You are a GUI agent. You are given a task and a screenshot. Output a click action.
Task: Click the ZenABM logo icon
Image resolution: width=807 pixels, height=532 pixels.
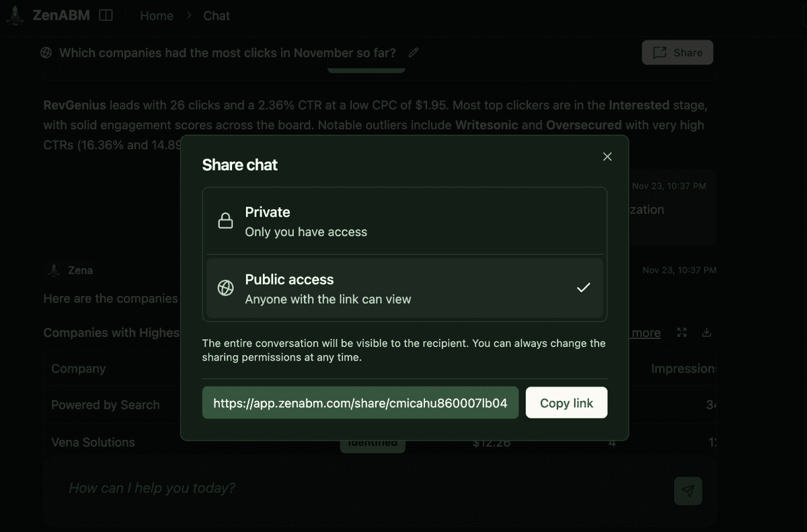[15, 15]
